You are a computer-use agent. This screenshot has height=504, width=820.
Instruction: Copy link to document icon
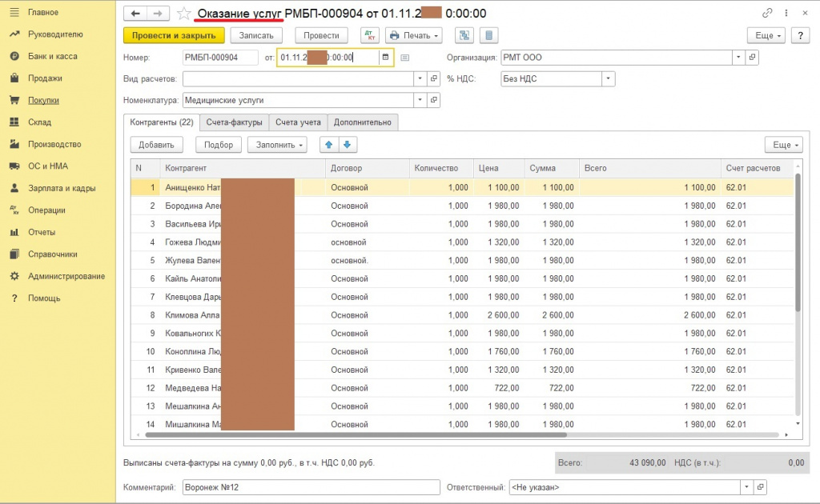pyautogui.click(x=767, y=14)
